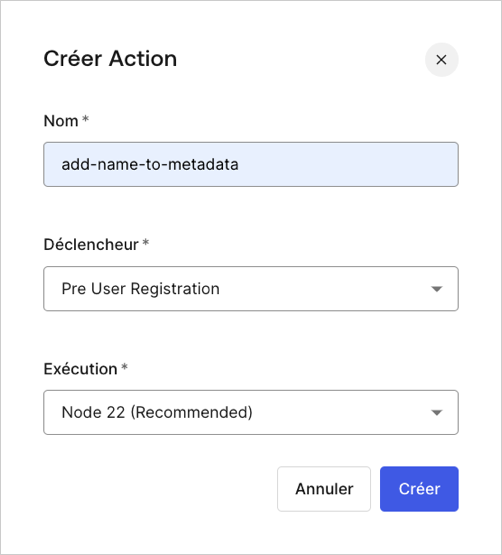Click the word Registration in the trigger box
This screenshot has width=502, height=555.
tap(175, 289)
